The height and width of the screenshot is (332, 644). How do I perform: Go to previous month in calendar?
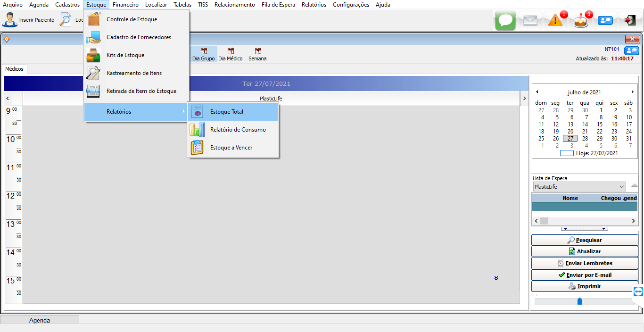click(x=537, y=92)
